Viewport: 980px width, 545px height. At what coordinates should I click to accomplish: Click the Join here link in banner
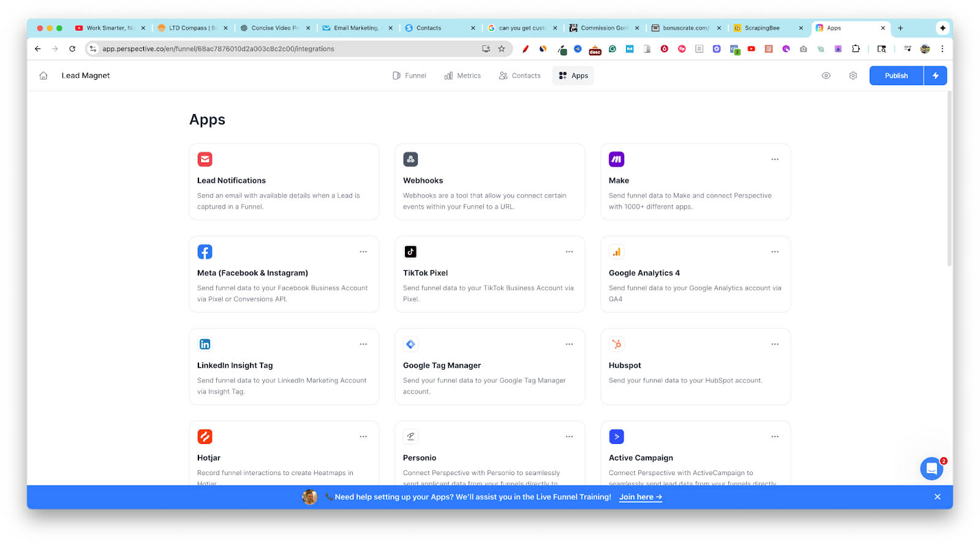(640, 497)
